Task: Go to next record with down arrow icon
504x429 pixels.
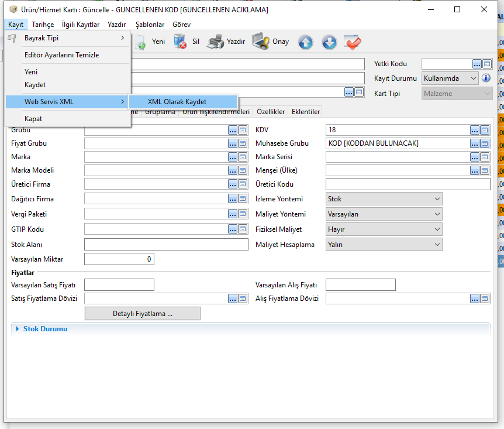Action: coord(329,42)
